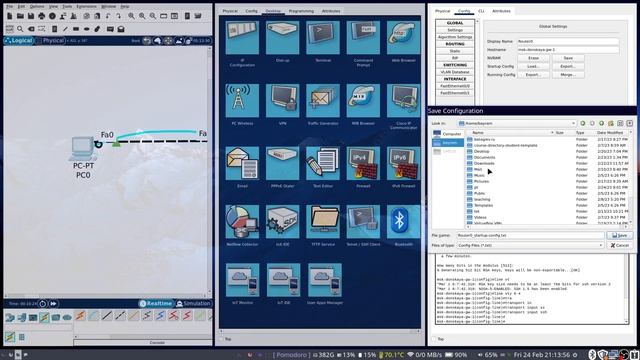Switch to Programming tab in PC window

click(301, 11)
